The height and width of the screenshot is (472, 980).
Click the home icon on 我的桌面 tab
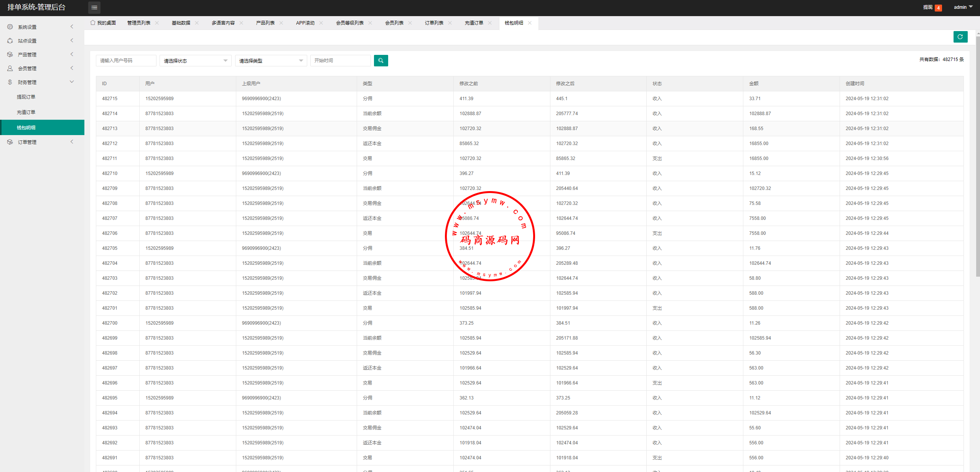(92, 23)
